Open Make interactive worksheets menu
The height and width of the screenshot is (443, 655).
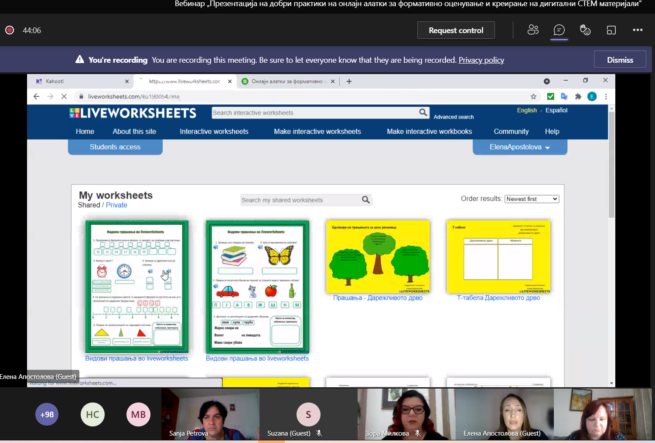tap(317, 131)
